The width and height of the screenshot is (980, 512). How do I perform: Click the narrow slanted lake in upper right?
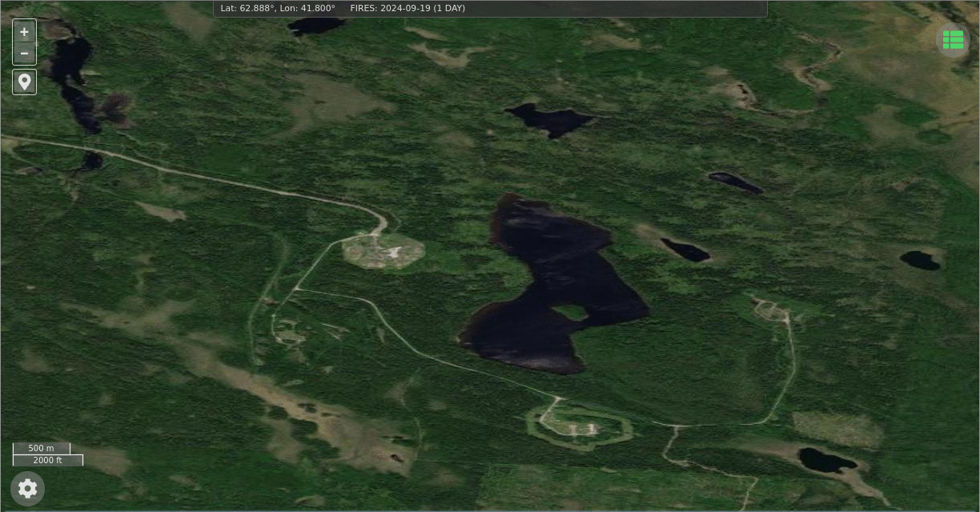[x=735, y=182]
